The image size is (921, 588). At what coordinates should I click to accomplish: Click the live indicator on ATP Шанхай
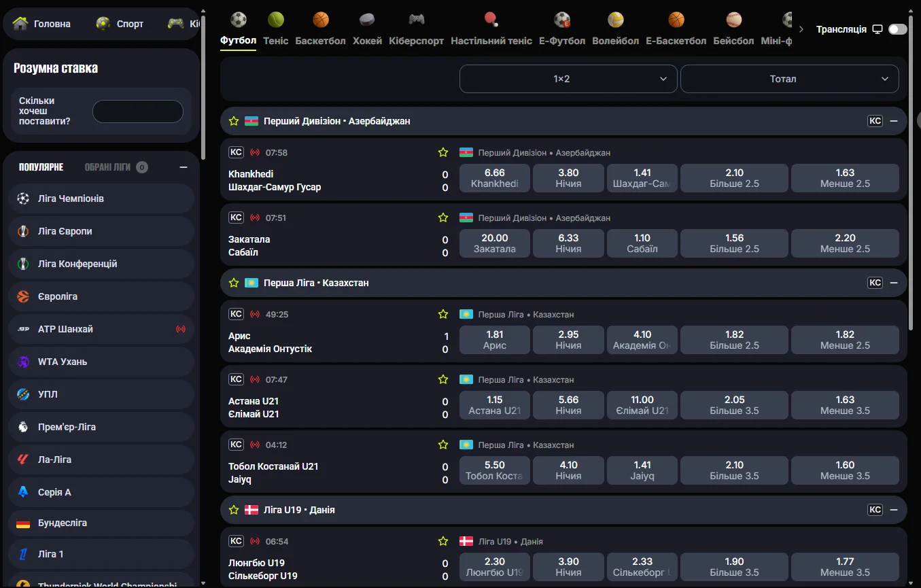[x=181, y=329]
